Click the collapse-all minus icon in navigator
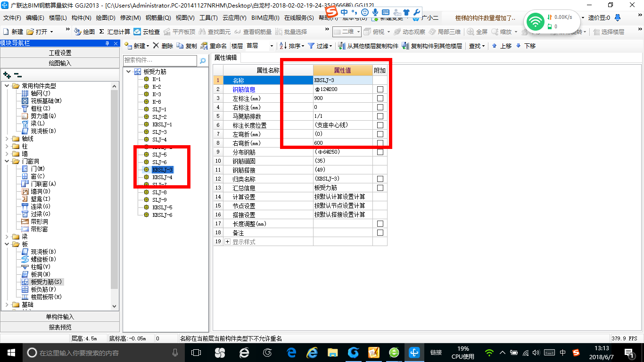The image size is (644, 362). [17, 74]
